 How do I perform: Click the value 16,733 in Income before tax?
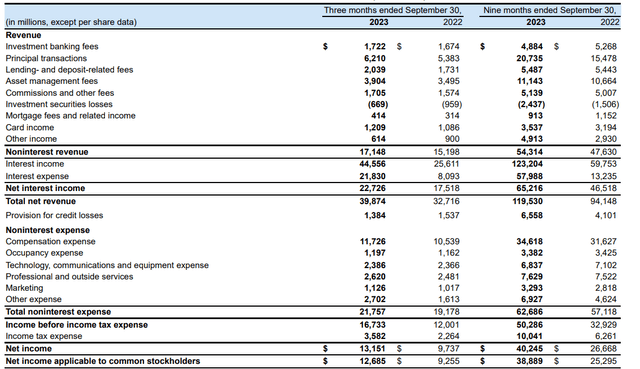pyautogui.click(x=373, y=325)
